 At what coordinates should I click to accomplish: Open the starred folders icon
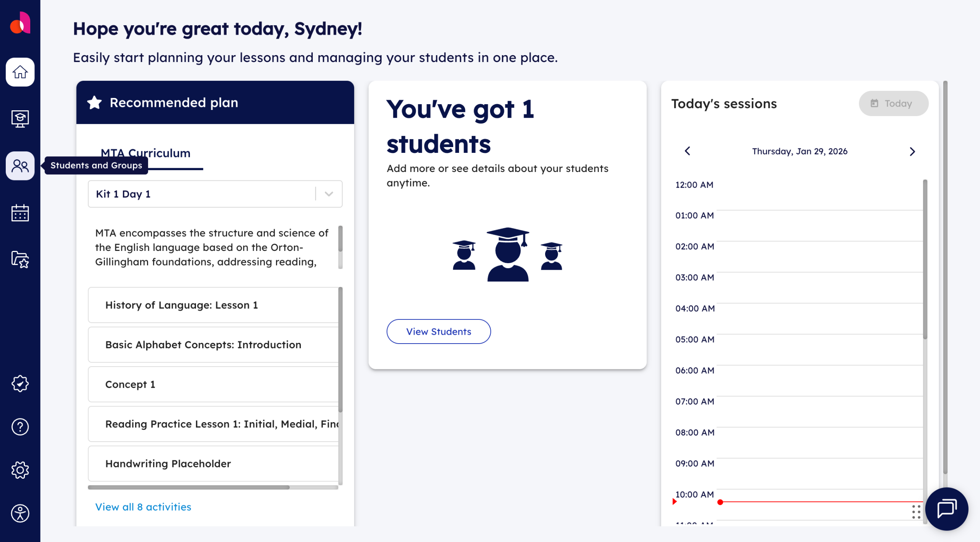(x=20, y=259)
